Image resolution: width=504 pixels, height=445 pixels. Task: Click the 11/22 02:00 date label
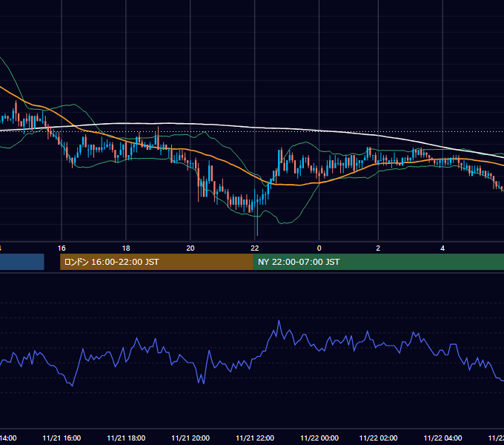point(378,438)
